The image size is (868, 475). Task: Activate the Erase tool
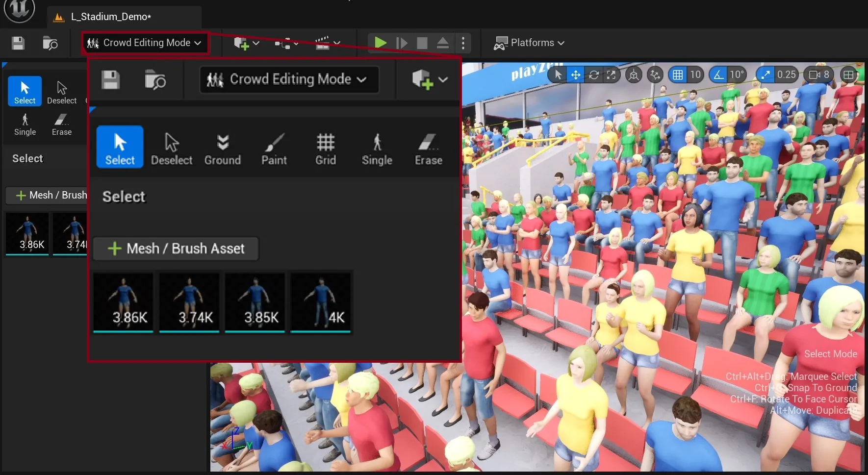[427, 147]
